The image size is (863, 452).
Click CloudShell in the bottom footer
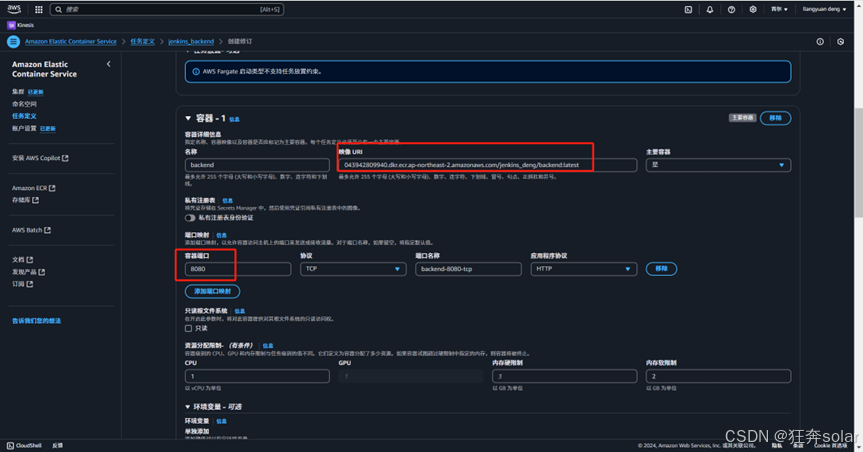pyautogui.click(x=24, y=445)
